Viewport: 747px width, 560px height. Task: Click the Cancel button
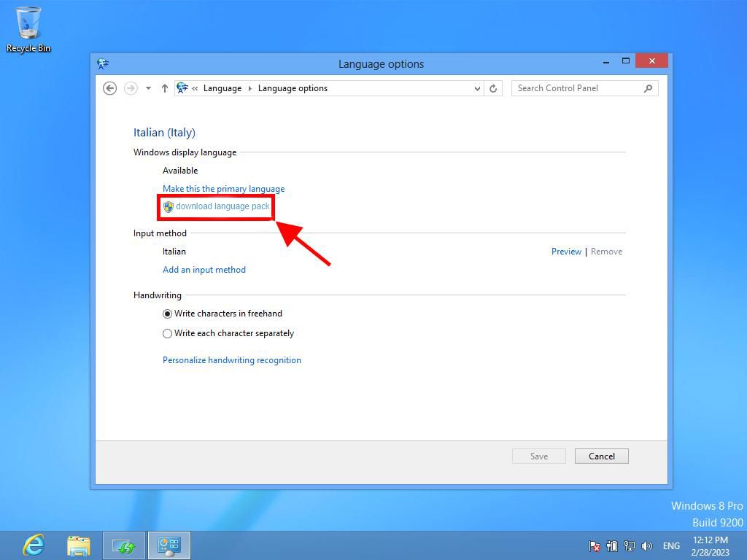click(x=602, y=456)
